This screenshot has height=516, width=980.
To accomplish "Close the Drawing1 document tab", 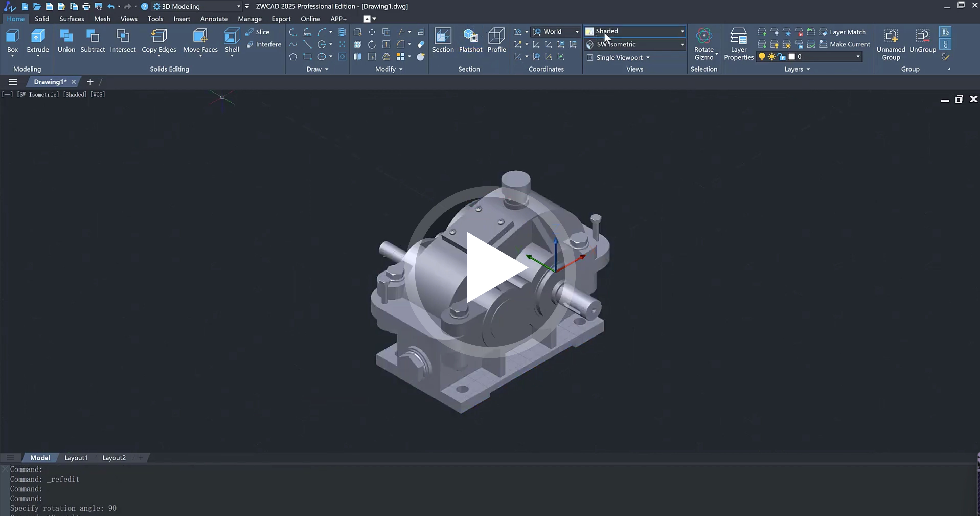I will pyautogui.click(x=73, y=82).
